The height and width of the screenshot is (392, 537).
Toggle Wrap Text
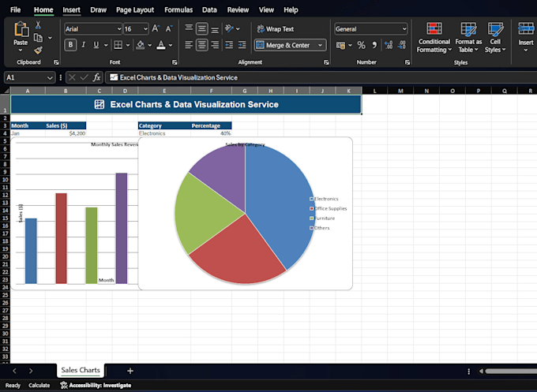coord(276,29)
